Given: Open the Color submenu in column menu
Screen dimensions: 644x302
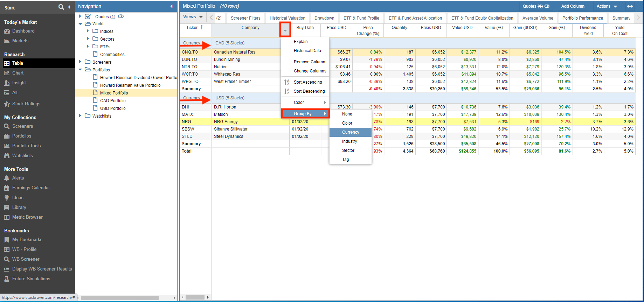Looking at the screenshot, I should coord(305,103).
